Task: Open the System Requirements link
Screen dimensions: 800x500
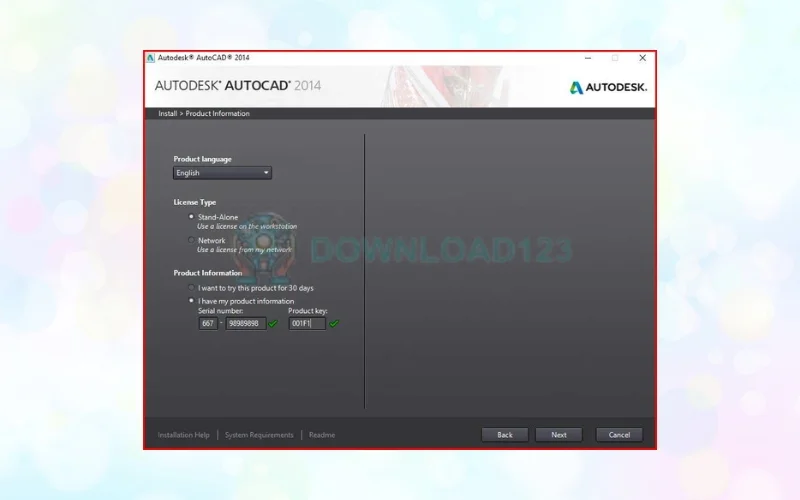Action: pyautogui.click(x=259, y=435)
